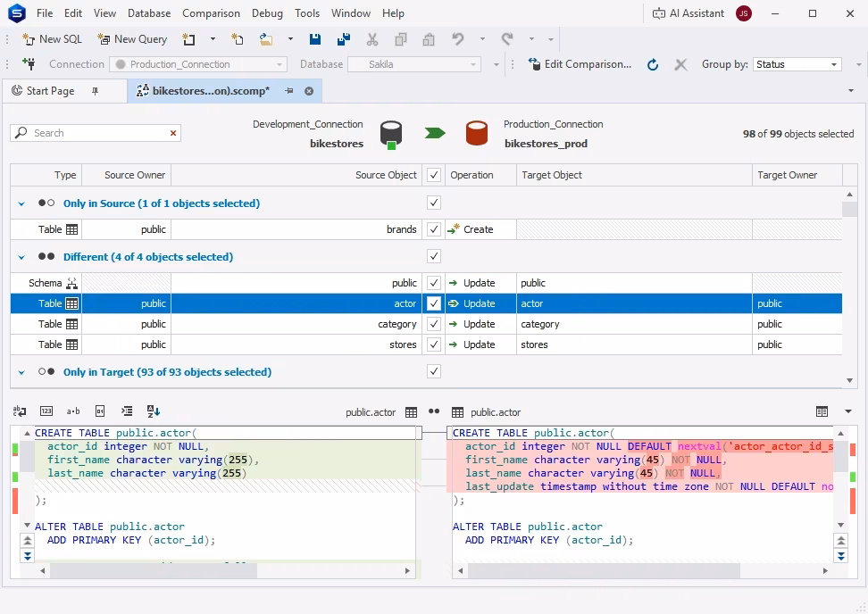The image size is (868, 614).
Task: Click the new document icon after New Query
Action: (x=189, y=39)
